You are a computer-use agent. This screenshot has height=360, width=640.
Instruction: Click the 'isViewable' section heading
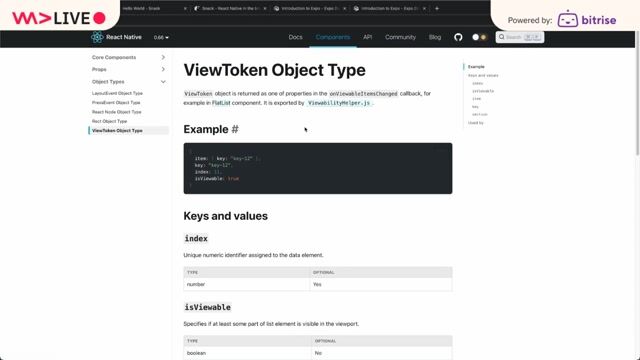click(x=207, y=307)
